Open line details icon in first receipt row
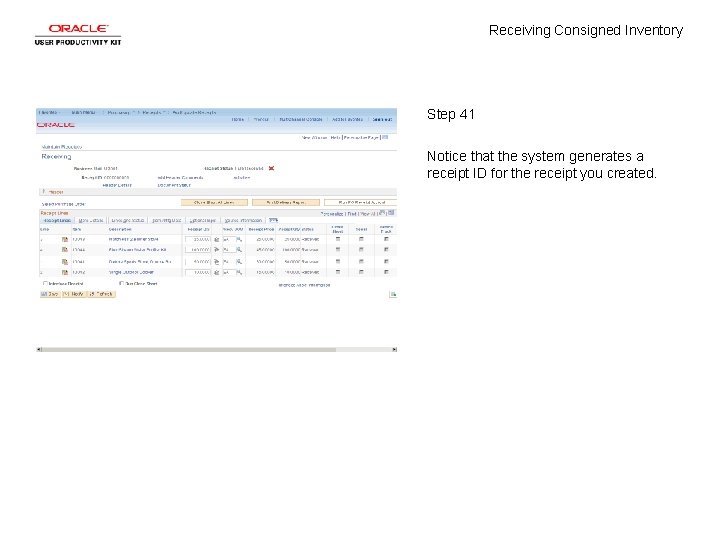Image resolution: width=720 pixels, height=540 pixels. pyautogui.click(x=65, y=239)
